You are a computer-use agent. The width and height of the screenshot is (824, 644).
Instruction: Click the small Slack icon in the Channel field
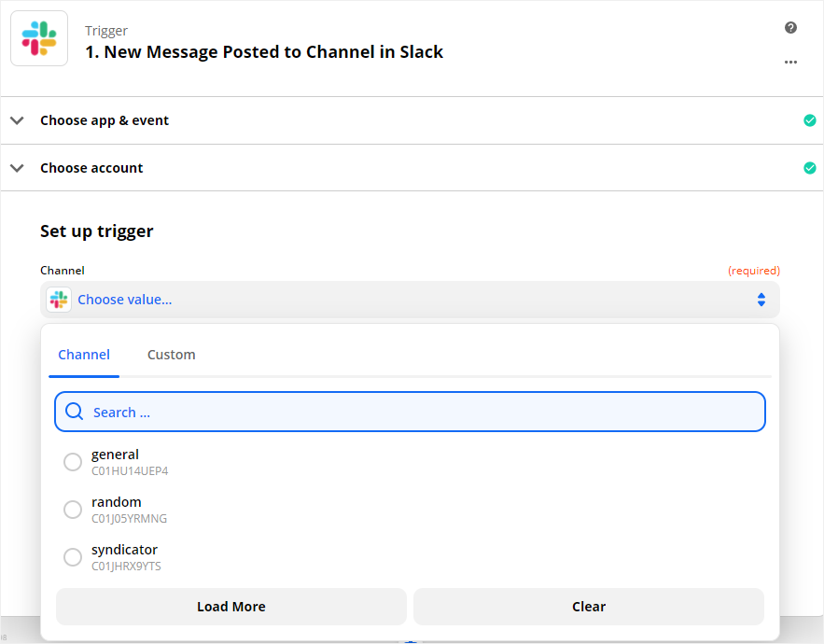click(59, 300)
